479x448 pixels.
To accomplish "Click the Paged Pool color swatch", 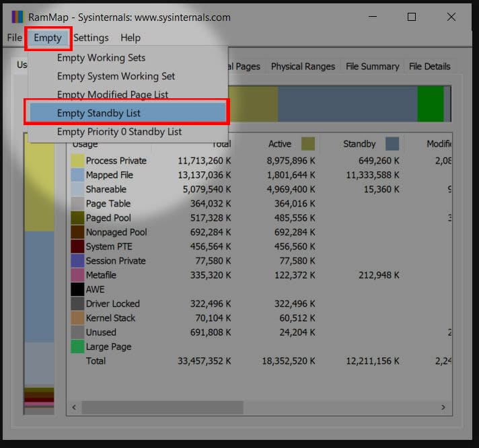I will pos(77,218).
